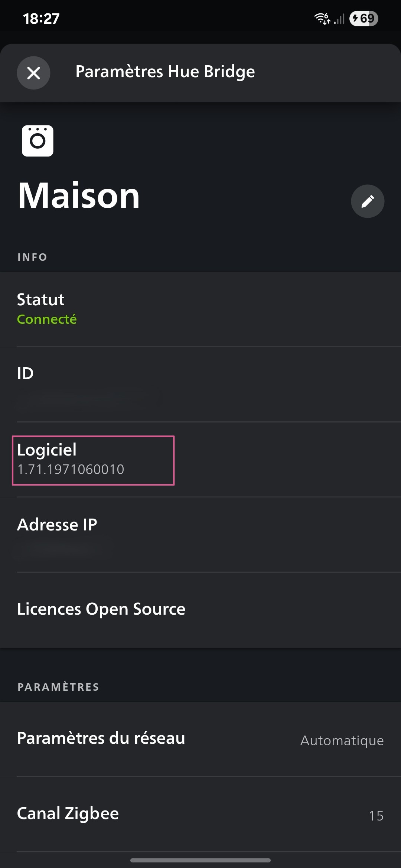Image resolution: width=401 pixels, height=868 pixels.
Task: Tap the Statut Connecté row
Action: (200, 309)
